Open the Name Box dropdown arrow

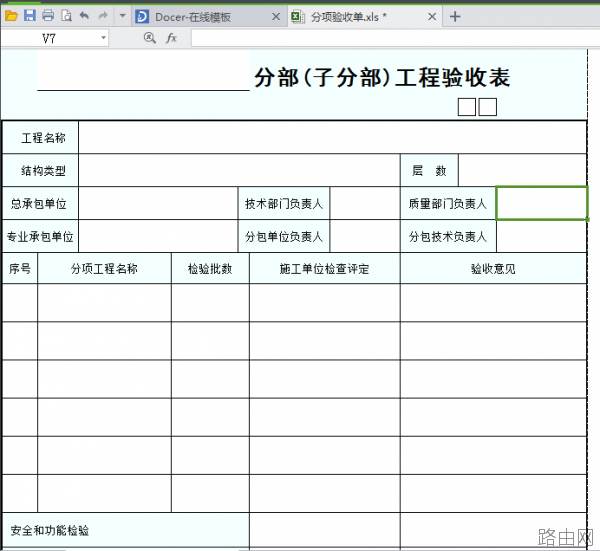103,38
